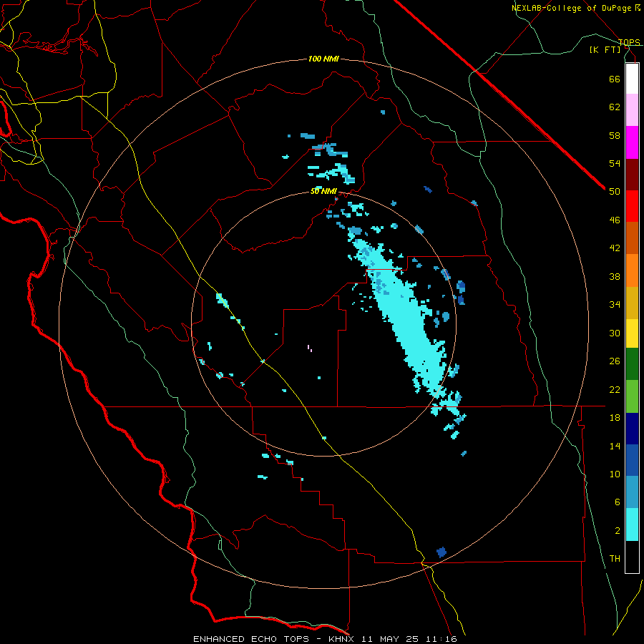Click the 62 legend value
Image resolution: width=644 pixels, height=644 pixels.
click(x=615, y=107)
